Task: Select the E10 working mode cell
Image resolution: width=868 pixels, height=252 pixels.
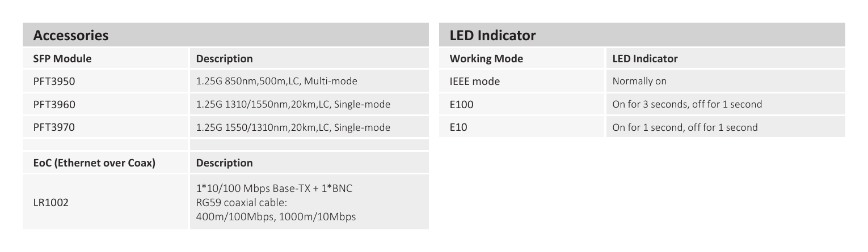Action: coord(521,127)
